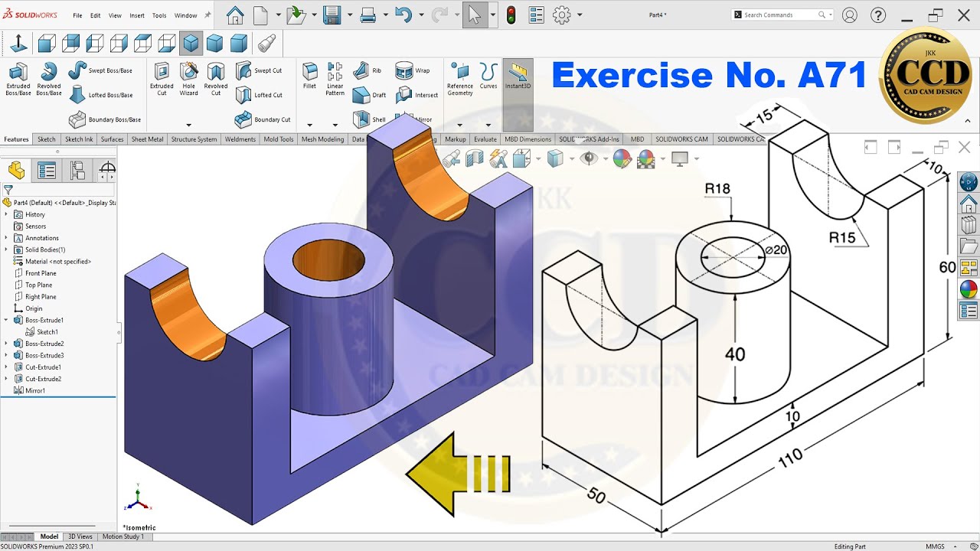The image size is (980, 551).
Task: Switch to the 3D Views bottom tab
Action: click(x=80, y=536)
